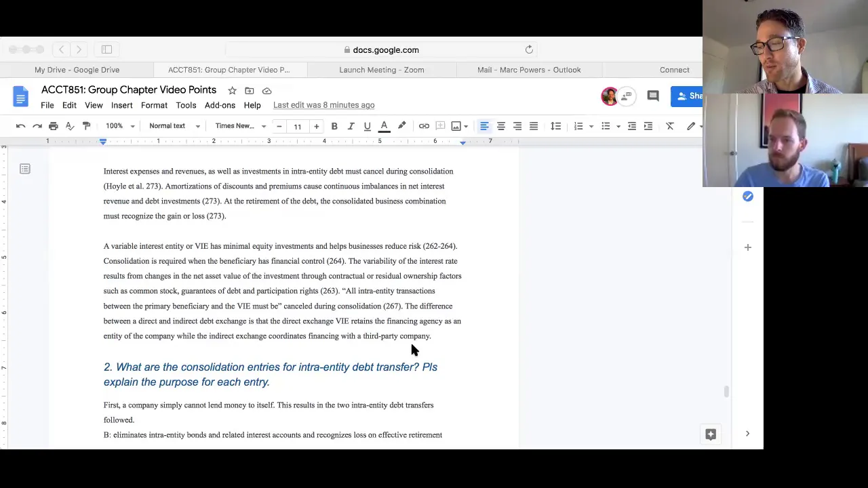
Task: Open the Help menu
Action: (252, 105)
